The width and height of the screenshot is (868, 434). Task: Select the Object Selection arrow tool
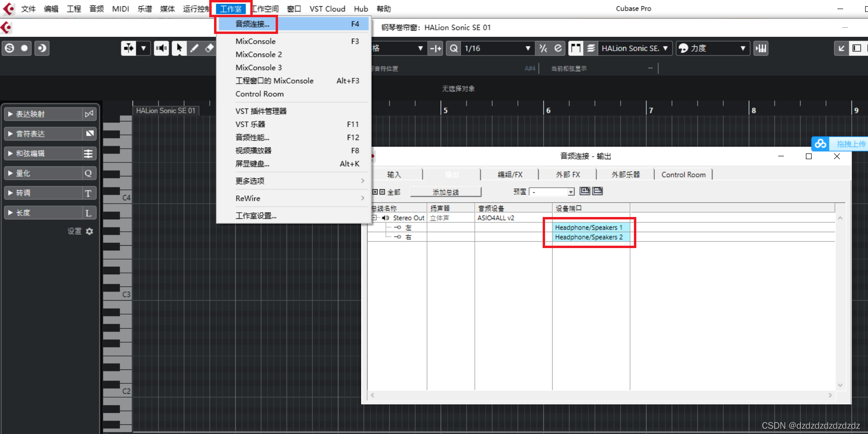(x=179, y=48)
